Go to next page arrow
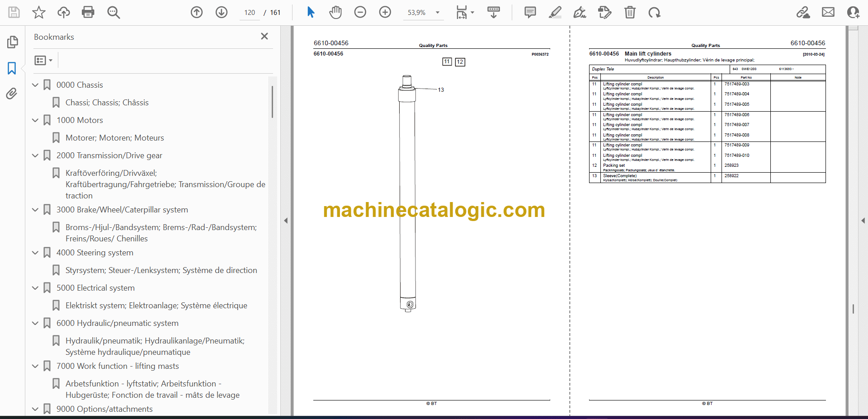868x419 pixels. coord(222,12)
